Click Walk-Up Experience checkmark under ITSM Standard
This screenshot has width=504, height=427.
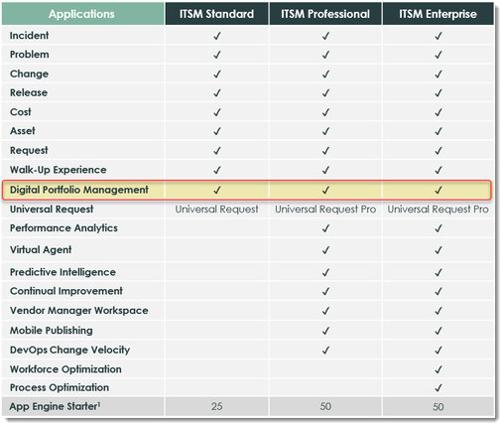tap(217, 170)
